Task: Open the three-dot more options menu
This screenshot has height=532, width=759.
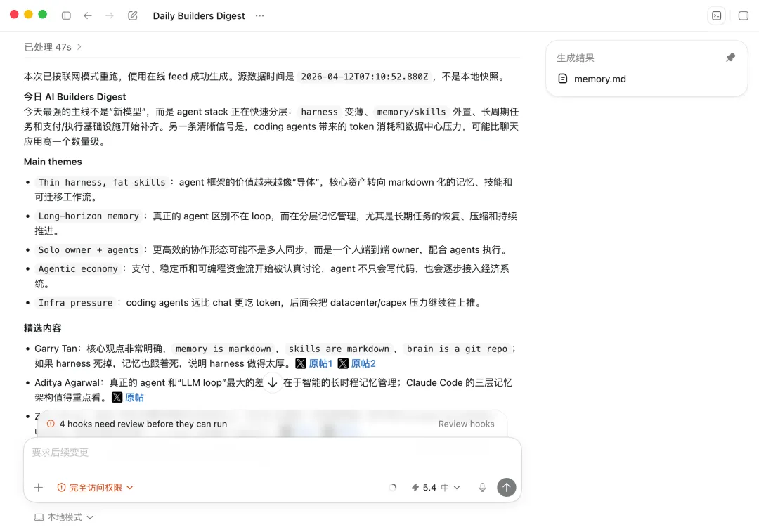Action: [x=260, y=15]
